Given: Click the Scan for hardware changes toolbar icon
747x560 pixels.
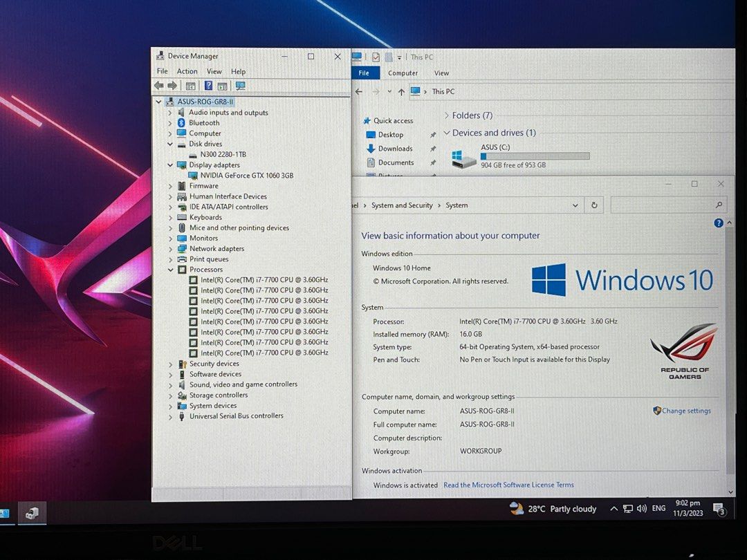Looking at the screenshot, I should (240, 86).
